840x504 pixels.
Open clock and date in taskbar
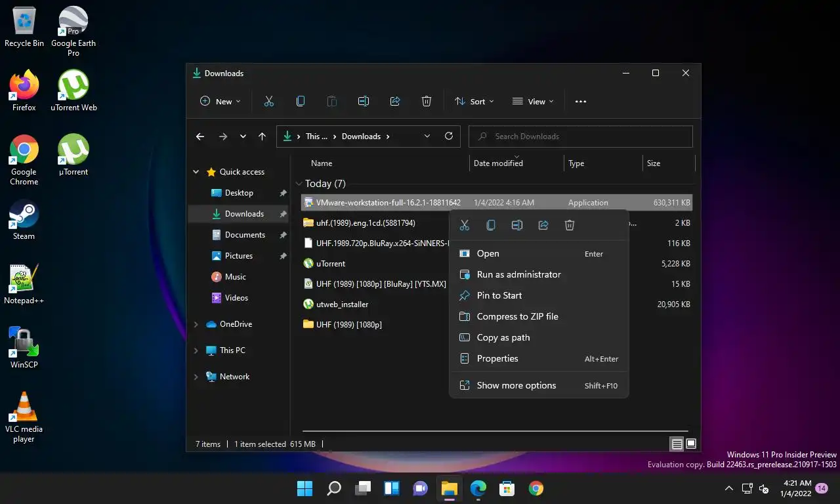(x=797, y=488)
